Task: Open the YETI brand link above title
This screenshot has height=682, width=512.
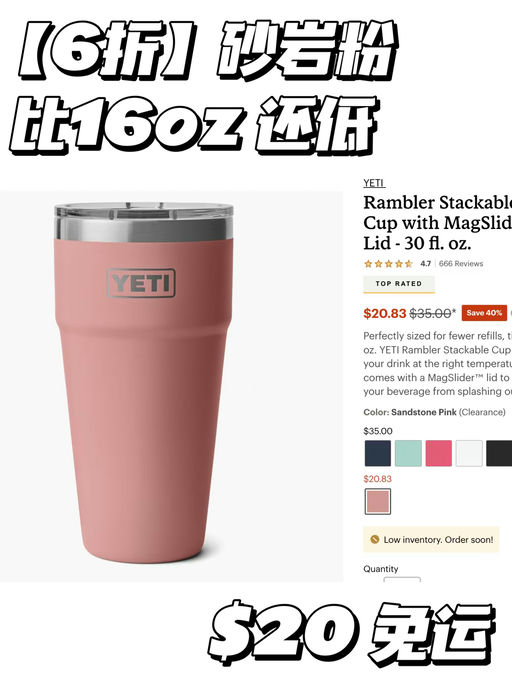Action: (x=374, y=183)
